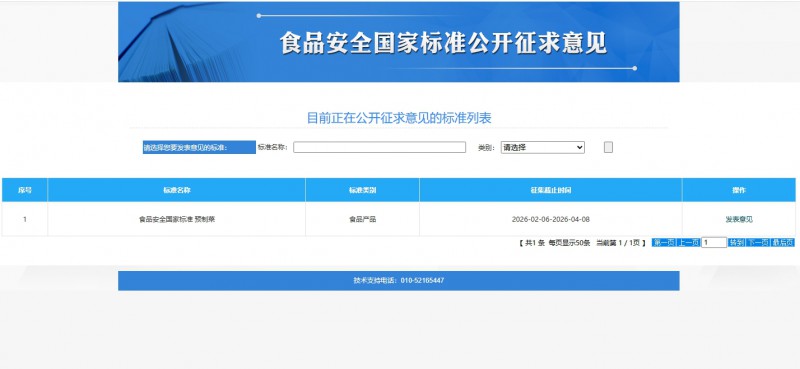Click the 上一页 pagination button

(x=688, y=242)
